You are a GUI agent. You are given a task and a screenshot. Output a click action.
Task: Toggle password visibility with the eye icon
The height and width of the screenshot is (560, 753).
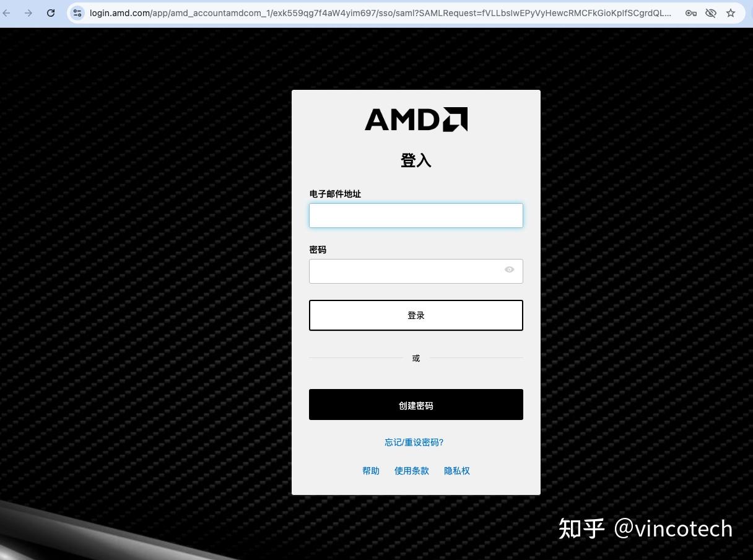pos(509,269)
